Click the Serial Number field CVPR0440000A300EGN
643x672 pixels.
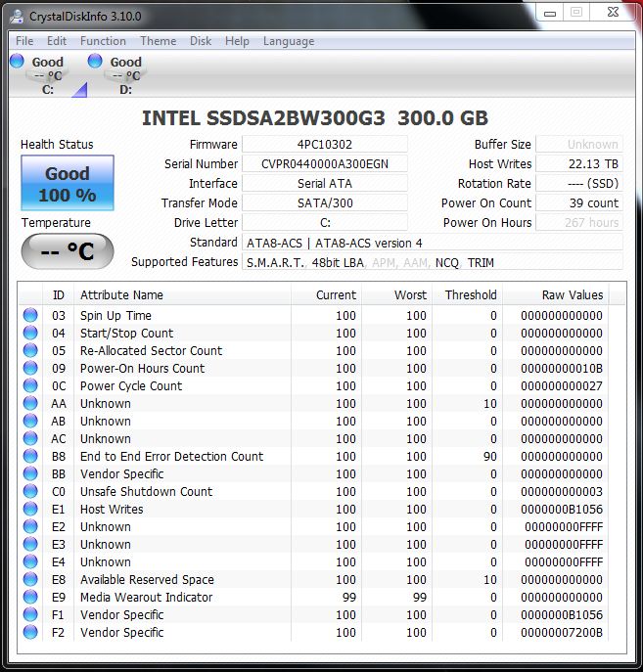tap(325, 164)
